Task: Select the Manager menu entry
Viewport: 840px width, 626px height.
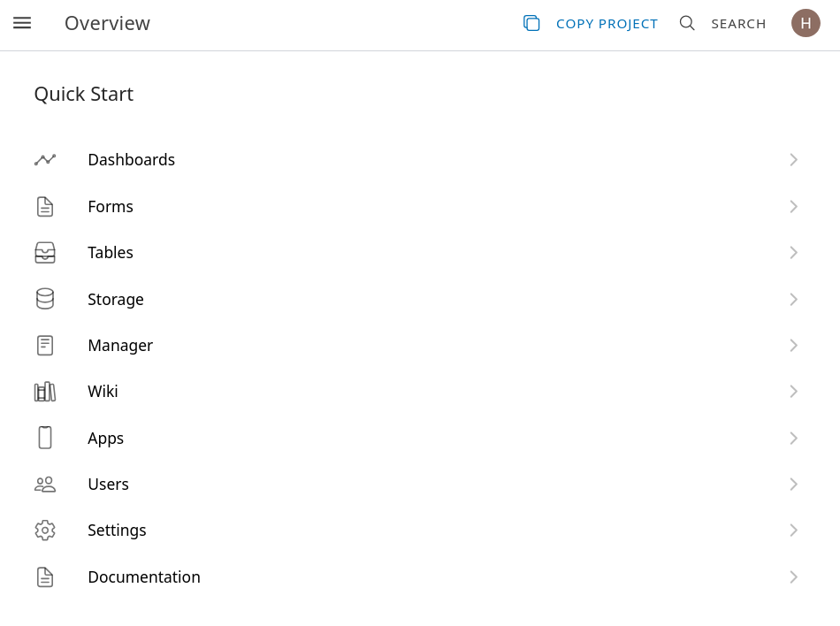Action: 120,346
